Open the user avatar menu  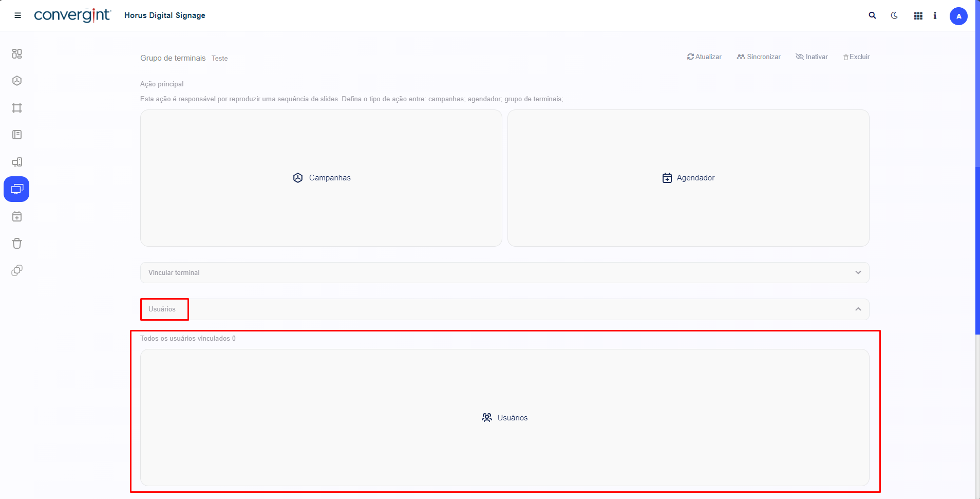click(958, 16)
